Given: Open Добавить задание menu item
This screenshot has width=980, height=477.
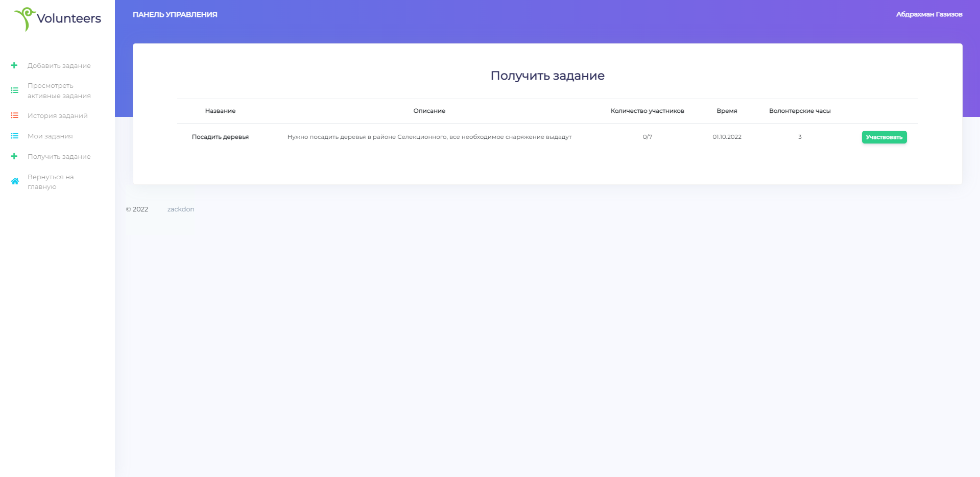Looking at the screenshot, I should click(x=59, y=65).
